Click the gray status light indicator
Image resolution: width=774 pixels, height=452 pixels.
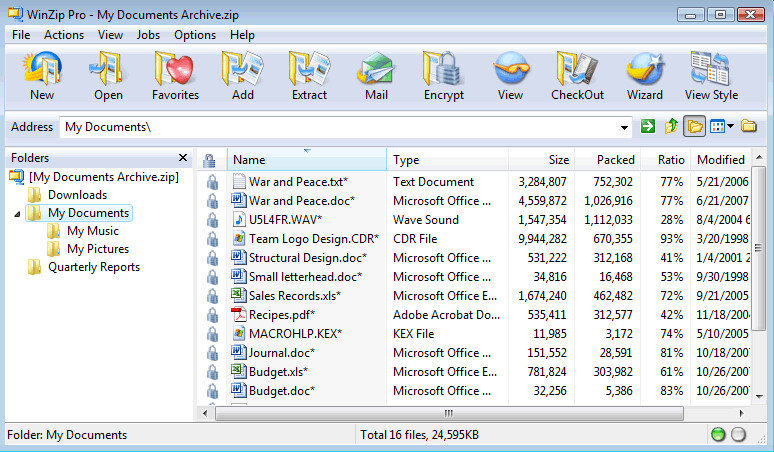tap(738, 434)
